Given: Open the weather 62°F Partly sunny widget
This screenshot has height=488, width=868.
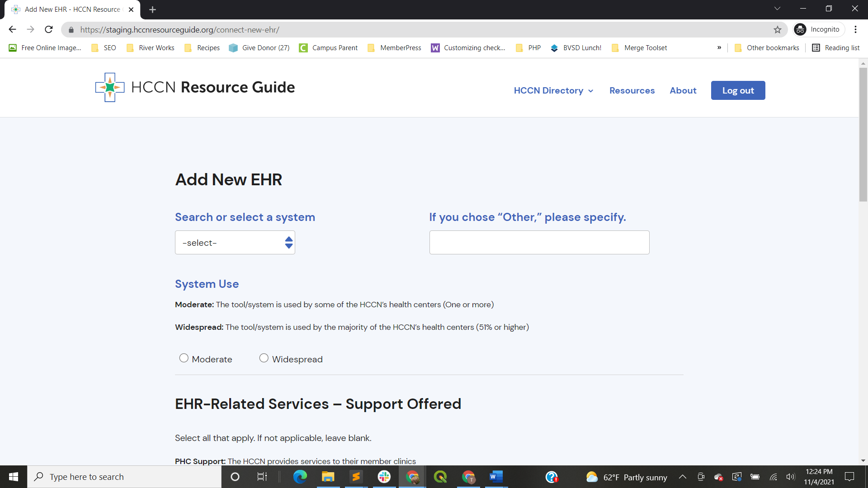Looking at the screenshot, I should pos(627,477).
